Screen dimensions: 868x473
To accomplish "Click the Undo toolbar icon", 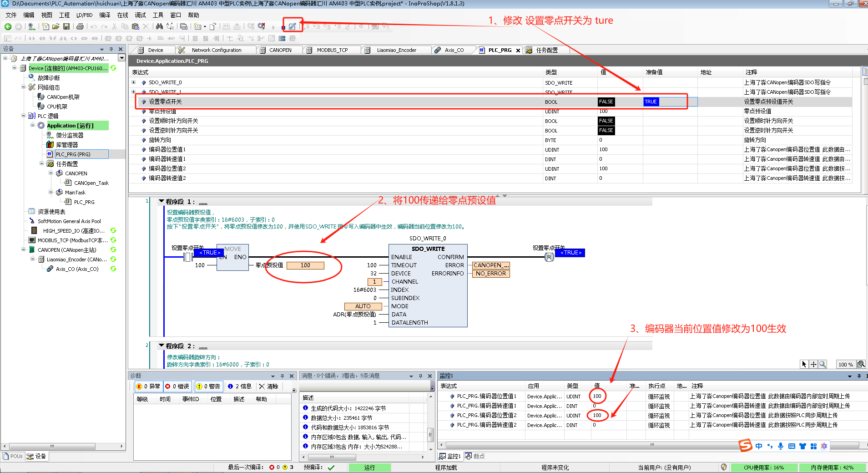I will point(94,26).
